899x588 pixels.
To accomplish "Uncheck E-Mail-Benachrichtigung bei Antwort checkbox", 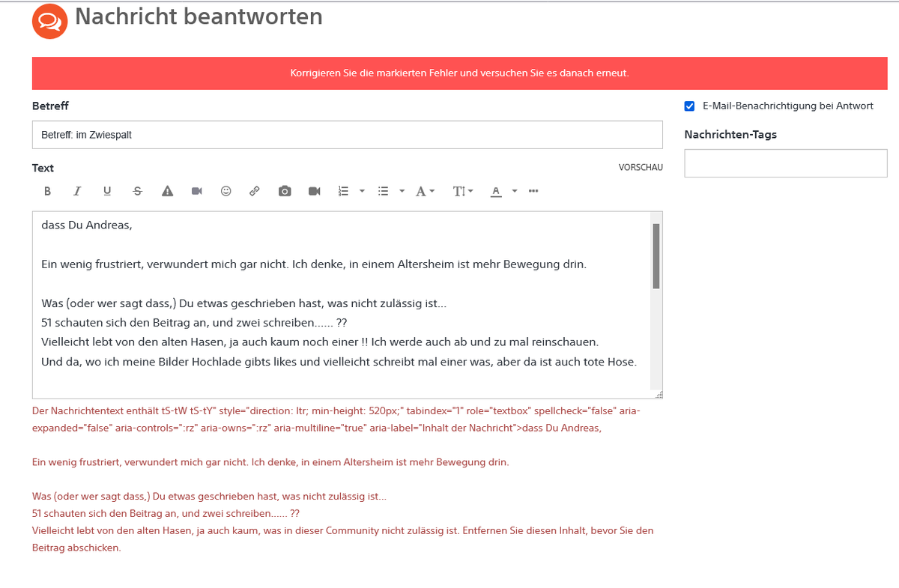I will [x=689, y=106].
